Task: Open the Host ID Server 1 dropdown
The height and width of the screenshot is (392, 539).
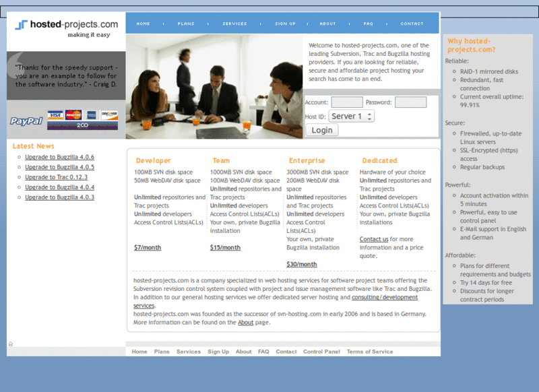Action: [351, 116]
